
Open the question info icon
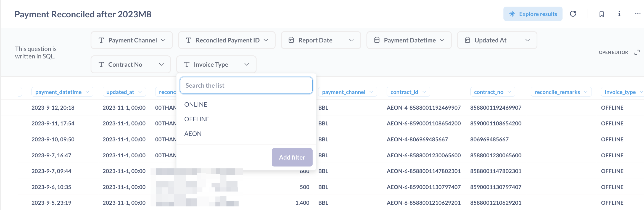(619, 14)
